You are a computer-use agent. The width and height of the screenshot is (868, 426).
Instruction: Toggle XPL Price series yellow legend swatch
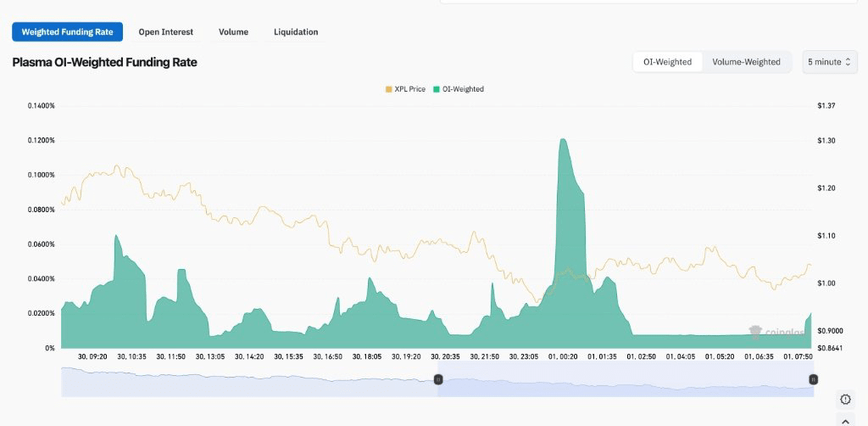(x=388, y=89)
